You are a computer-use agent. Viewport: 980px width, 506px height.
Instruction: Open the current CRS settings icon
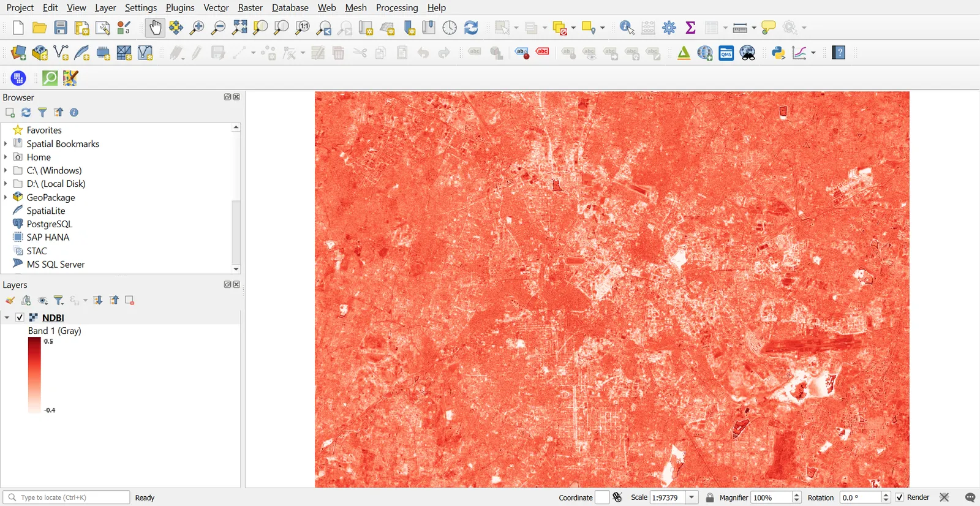[x=944, y=497]
